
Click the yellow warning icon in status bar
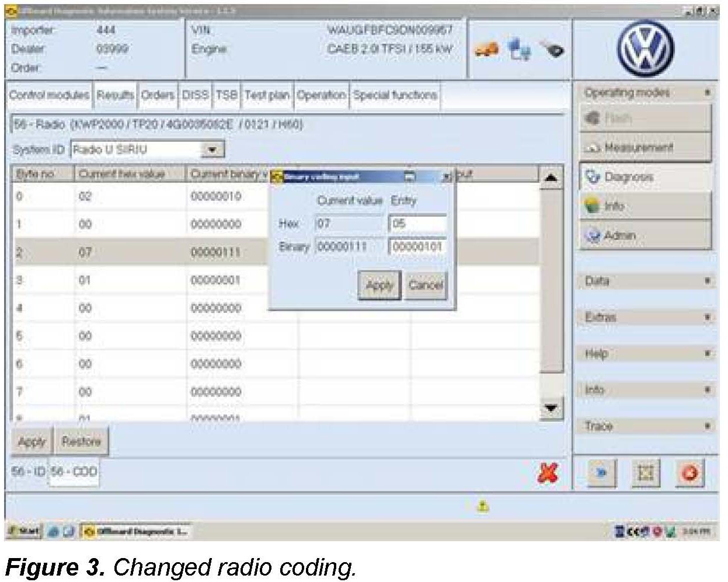[x=483, y=506]
